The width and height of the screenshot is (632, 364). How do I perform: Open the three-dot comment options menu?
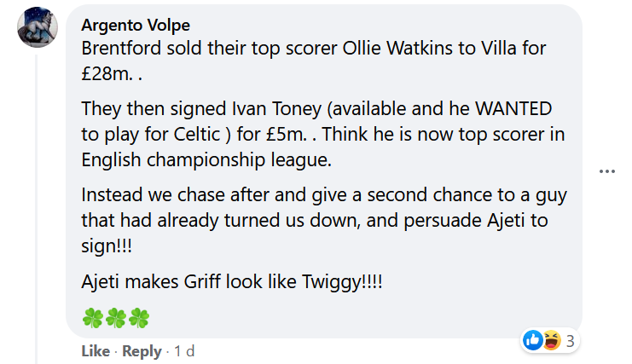pyautogui.click(x=606, y=171)
